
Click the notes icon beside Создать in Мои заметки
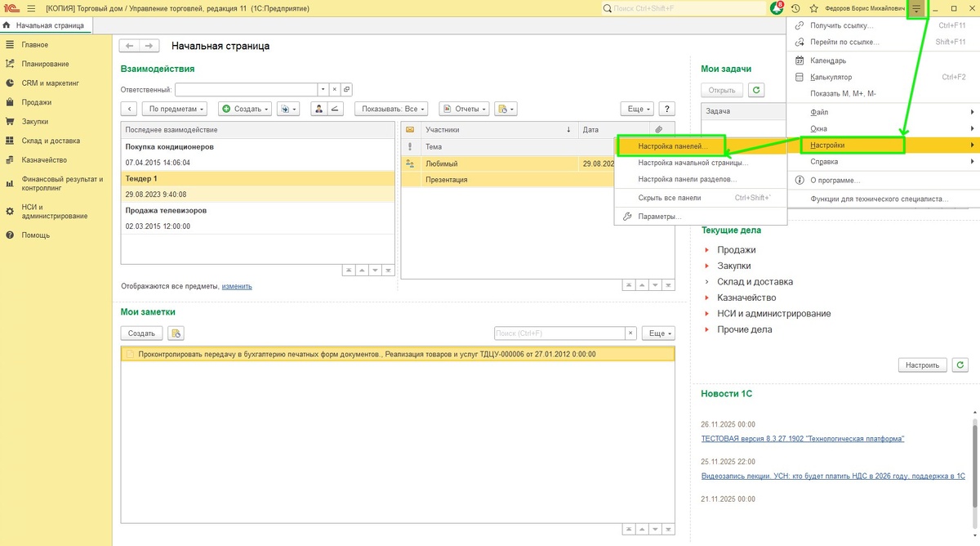(x=176, y=333)
